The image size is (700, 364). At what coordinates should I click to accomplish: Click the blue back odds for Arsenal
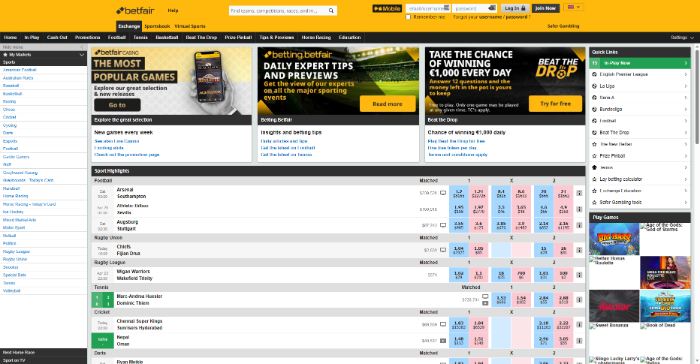coord(458,193)
